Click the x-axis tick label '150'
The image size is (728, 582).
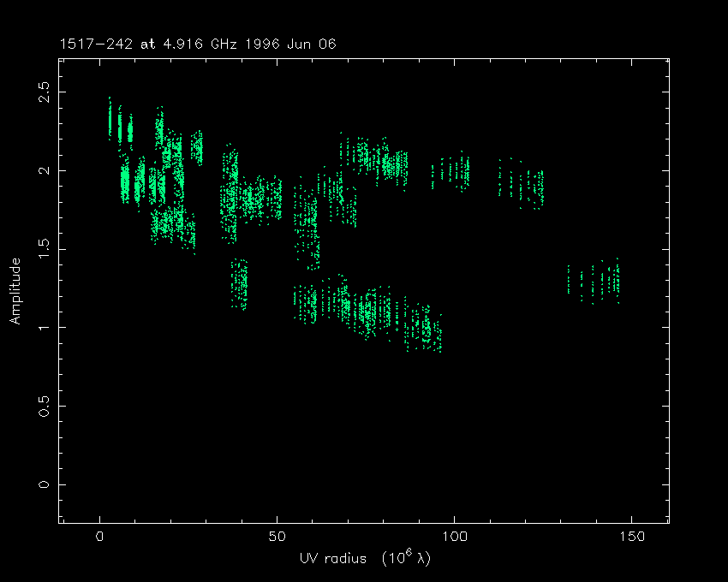(x=630, y=537)
